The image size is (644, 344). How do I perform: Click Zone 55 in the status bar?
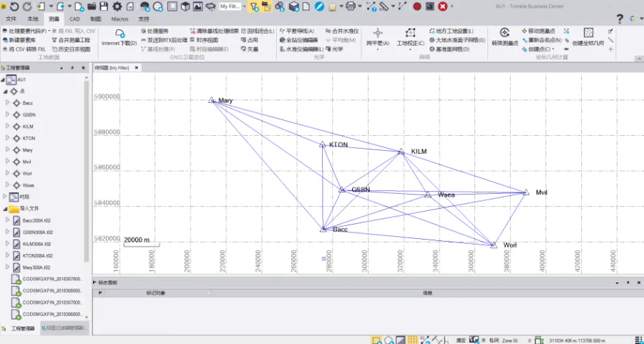509,340
